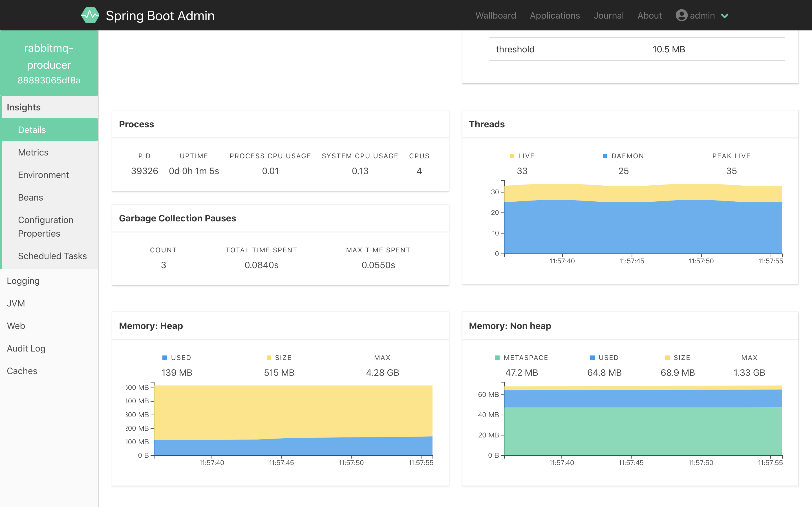Toggle the LIVE threads visibility
The width and height of the screenshot is (812, 507).
tap(522, 156)
